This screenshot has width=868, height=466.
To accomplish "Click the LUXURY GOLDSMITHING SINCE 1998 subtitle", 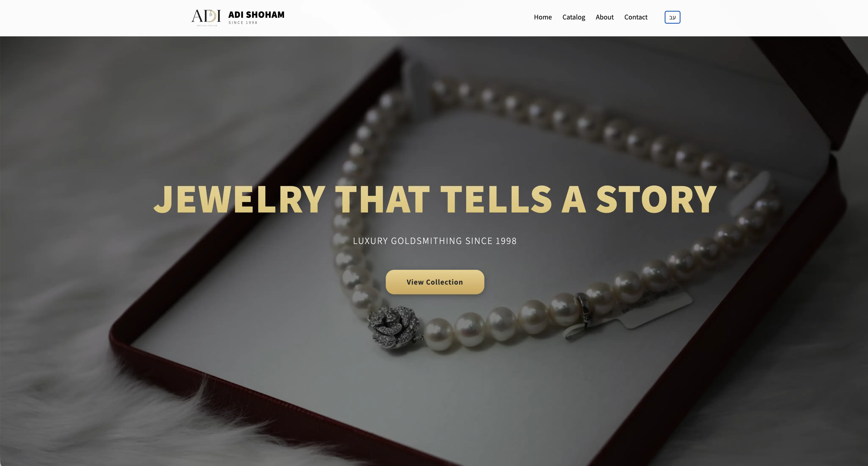I will click(x=435, y=241).
